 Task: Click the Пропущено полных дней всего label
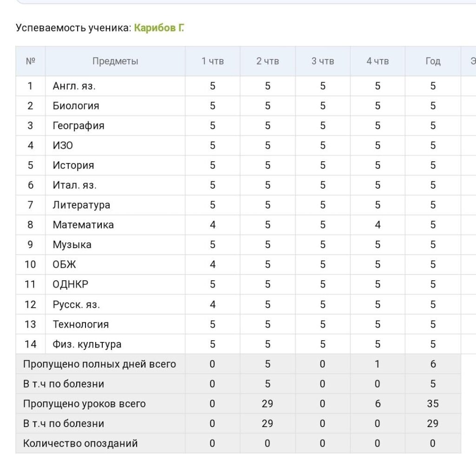(99, 364)
